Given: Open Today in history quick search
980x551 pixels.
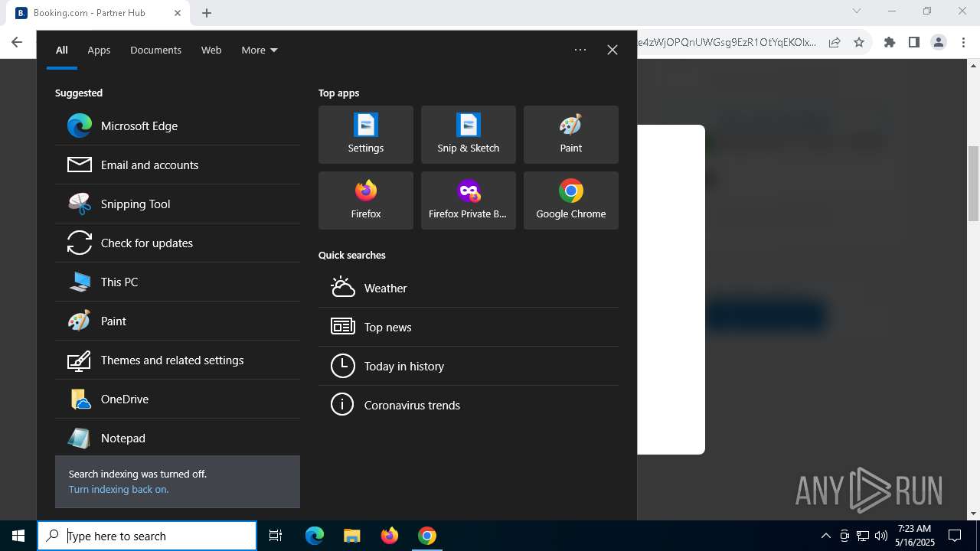Looking at the screenshot, I should (469, 366).
